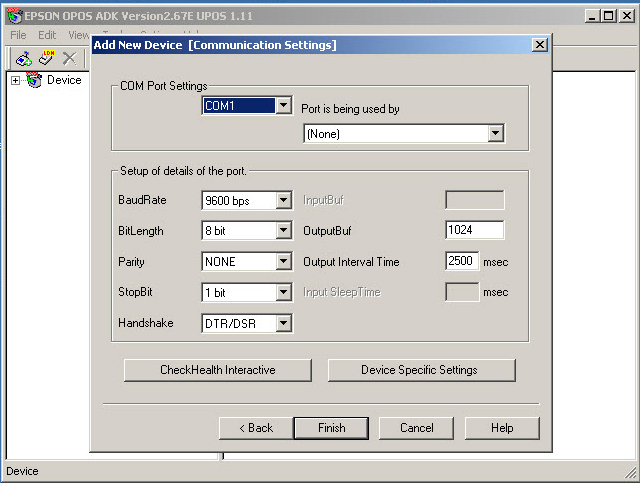Open the Edit menu
The height and width of the screenshot is (483, 640).
point(47,36)
